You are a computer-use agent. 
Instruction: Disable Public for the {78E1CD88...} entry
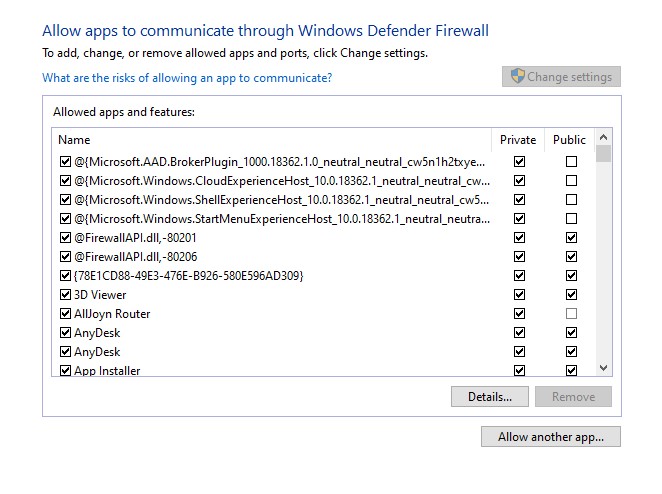point(571,276)
